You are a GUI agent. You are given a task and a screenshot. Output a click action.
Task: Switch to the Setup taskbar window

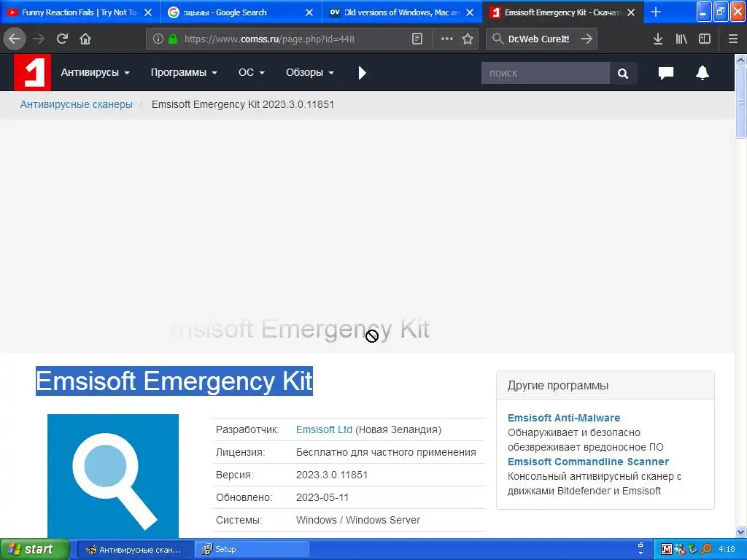(x=252, y=550)
